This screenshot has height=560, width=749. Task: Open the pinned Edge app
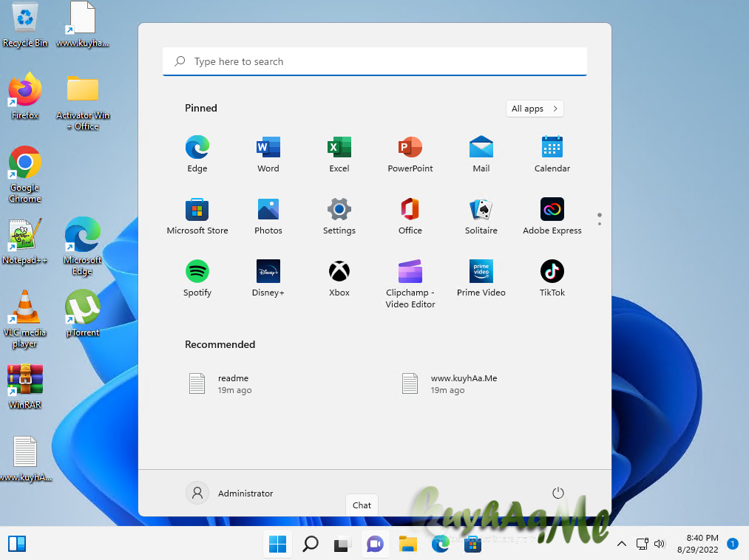click(197, 154)
